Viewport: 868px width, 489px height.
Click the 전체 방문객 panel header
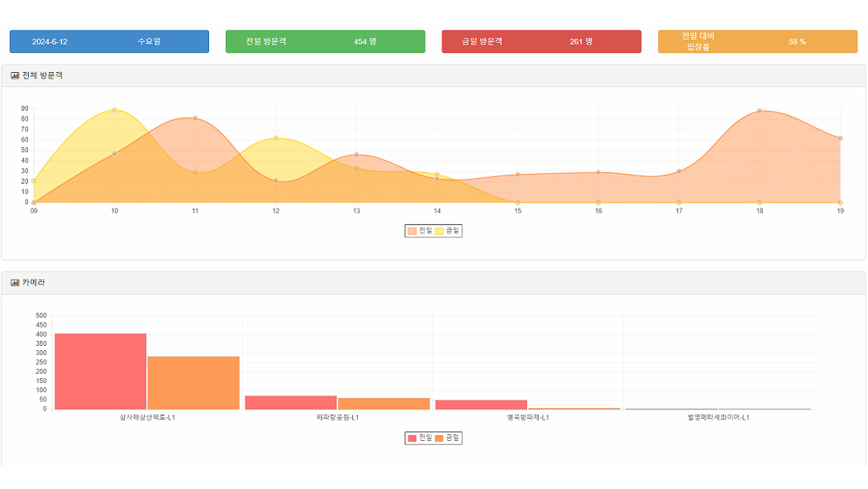pos(433,76)
